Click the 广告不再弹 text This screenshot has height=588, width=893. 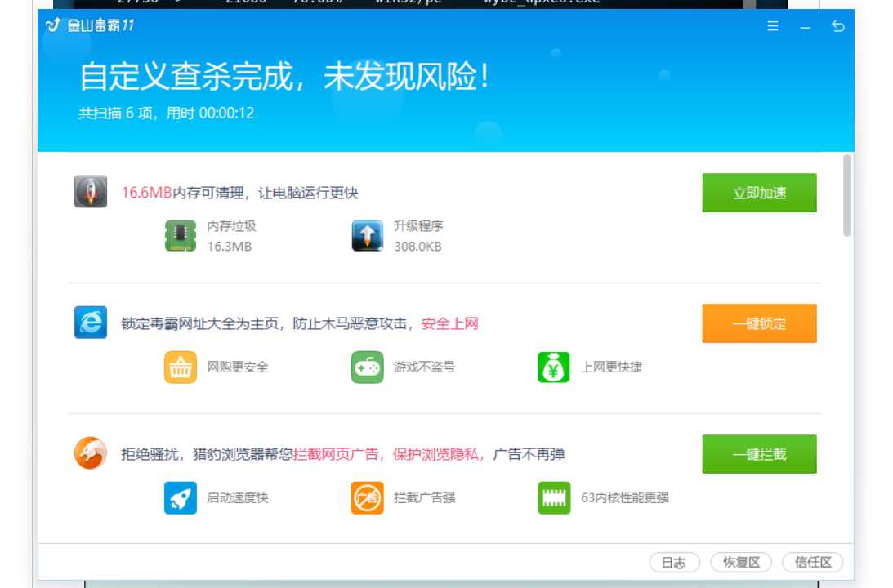pyautogui.click(x=529, y=454)
